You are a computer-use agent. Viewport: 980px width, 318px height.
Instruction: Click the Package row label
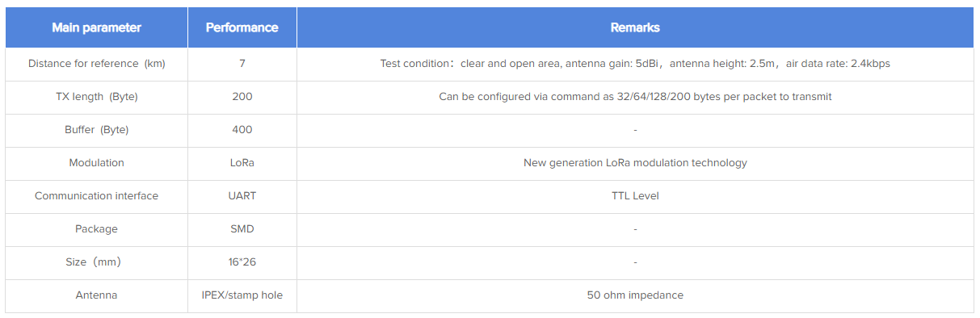coord(96,229)
